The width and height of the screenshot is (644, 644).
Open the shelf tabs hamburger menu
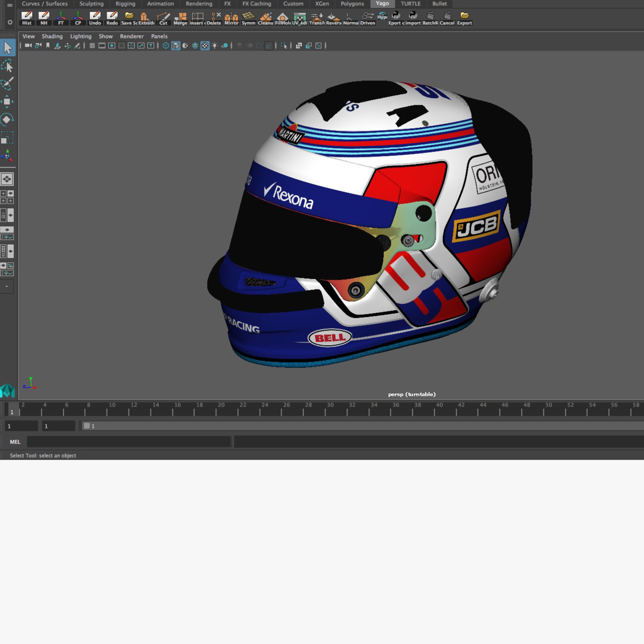pyautogui.click(x=10, y=5)
